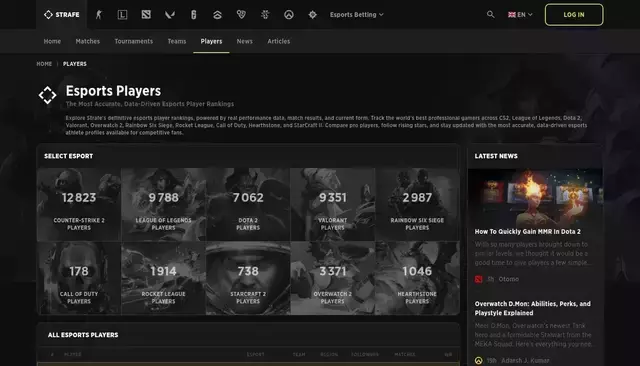
Task: Go to Home tab
Action: (52, 41)
